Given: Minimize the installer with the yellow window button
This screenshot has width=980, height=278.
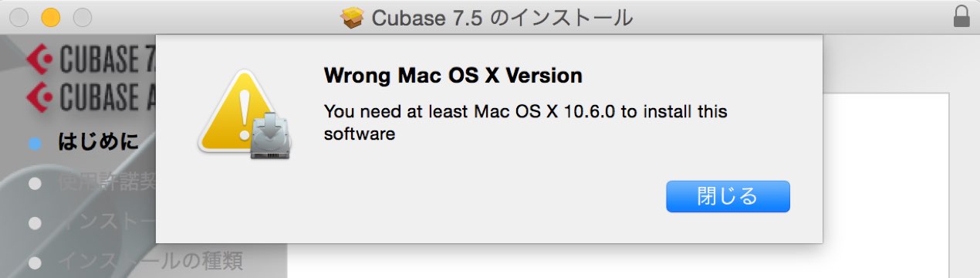Looking at the screenshot, I should point(50,17).
